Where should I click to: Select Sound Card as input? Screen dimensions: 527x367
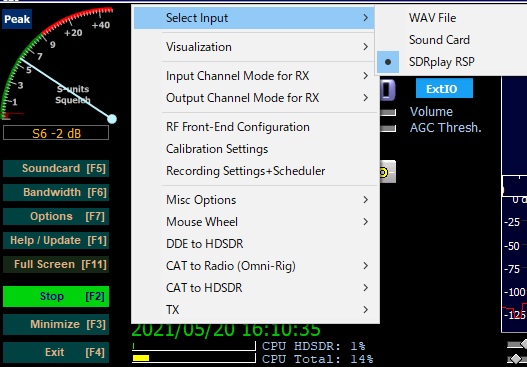pyautogui.click(x=452, y=40)
